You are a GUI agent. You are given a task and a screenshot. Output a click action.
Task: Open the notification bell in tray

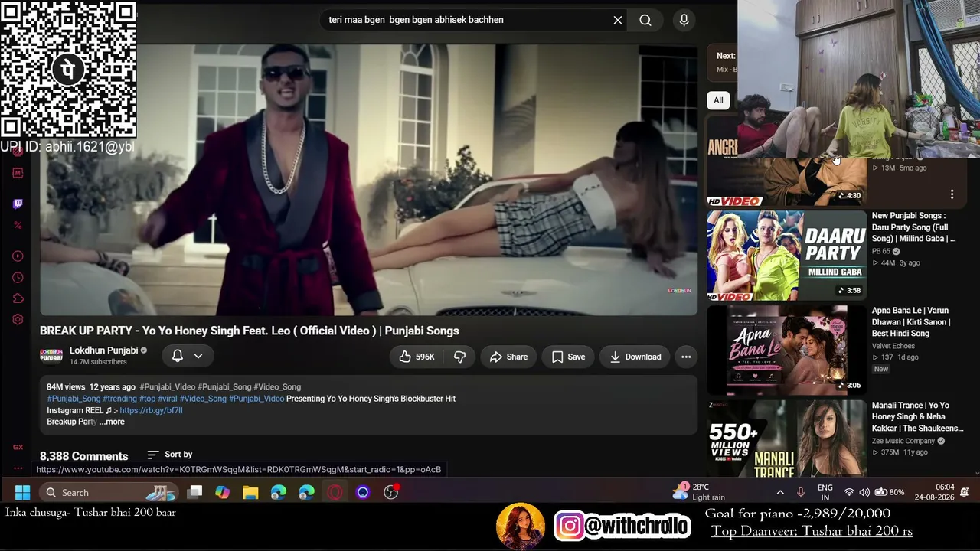point(965,492)
